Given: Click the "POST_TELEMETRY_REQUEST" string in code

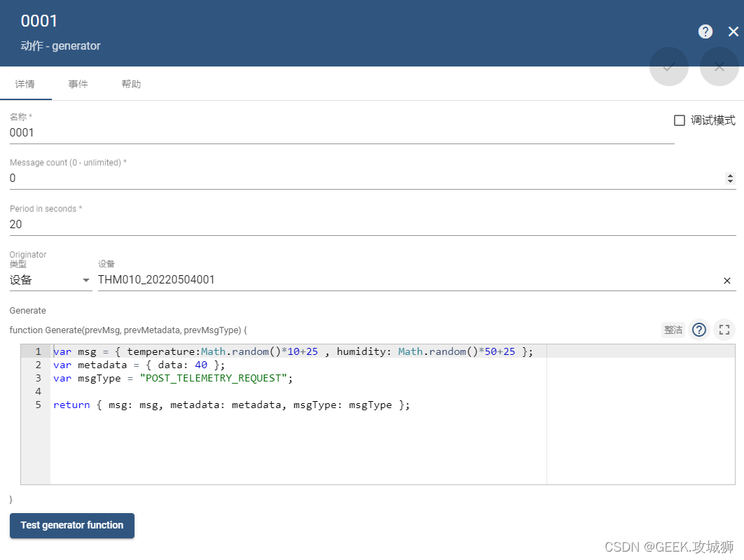Looking at the screenshot, I should point(213,378).
